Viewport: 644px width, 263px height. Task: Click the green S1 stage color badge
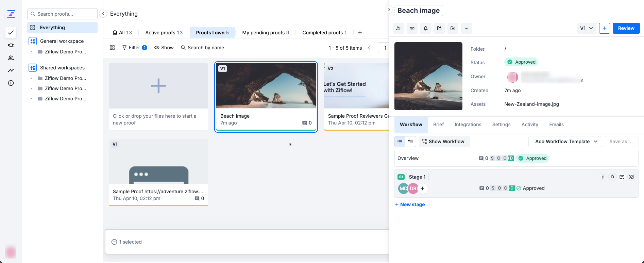point(401,177)
